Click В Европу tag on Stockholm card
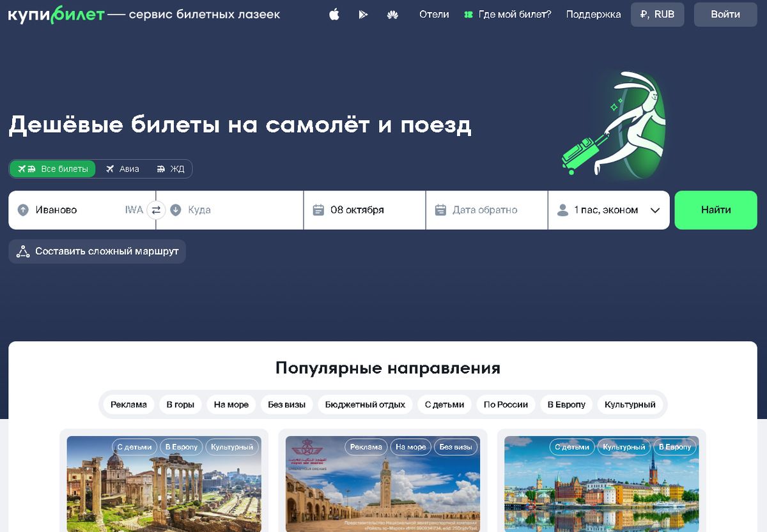The width and height of the screenshot is (767, 532). point(674,447)
